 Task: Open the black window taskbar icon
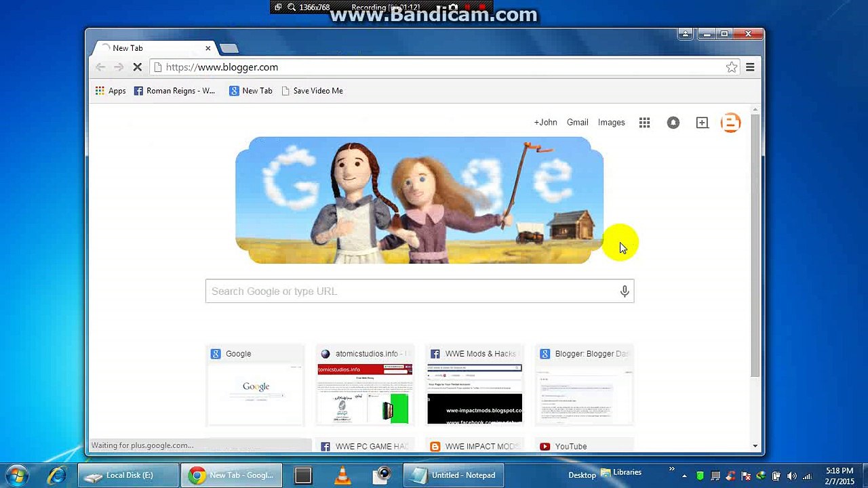click(303, 475)
